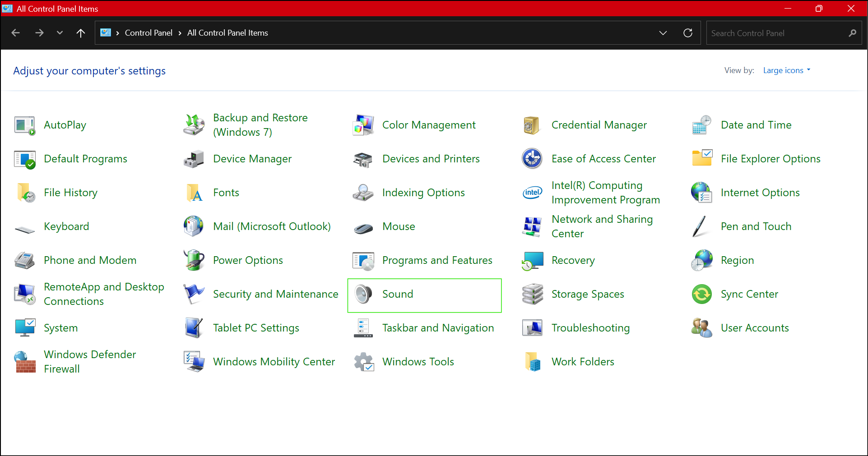This screenshot has width=868, height=456.
Task: Click the Control Panel title bar icon
Action: pyautogui.click(x=7, y=8)
